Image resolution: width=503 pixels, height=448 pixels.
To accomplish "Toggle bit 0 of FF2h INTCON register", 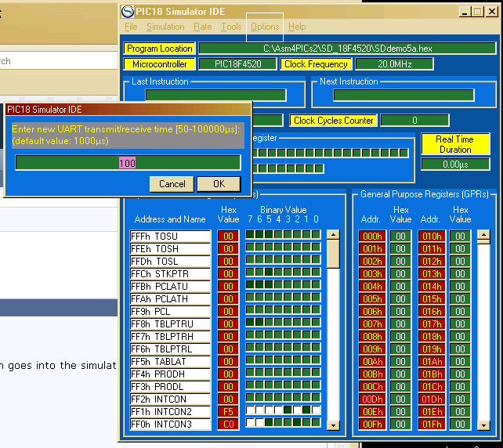I will coord(316,397).
